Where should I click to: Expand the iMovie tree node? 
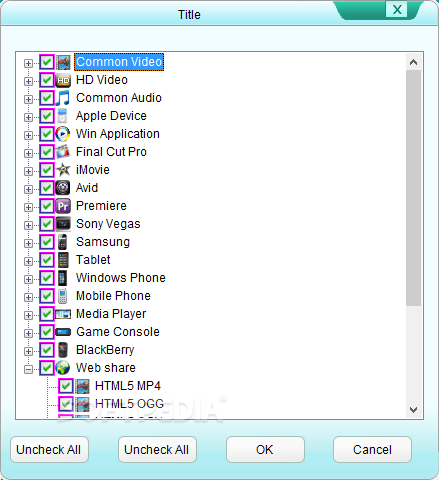pos(28,171)
